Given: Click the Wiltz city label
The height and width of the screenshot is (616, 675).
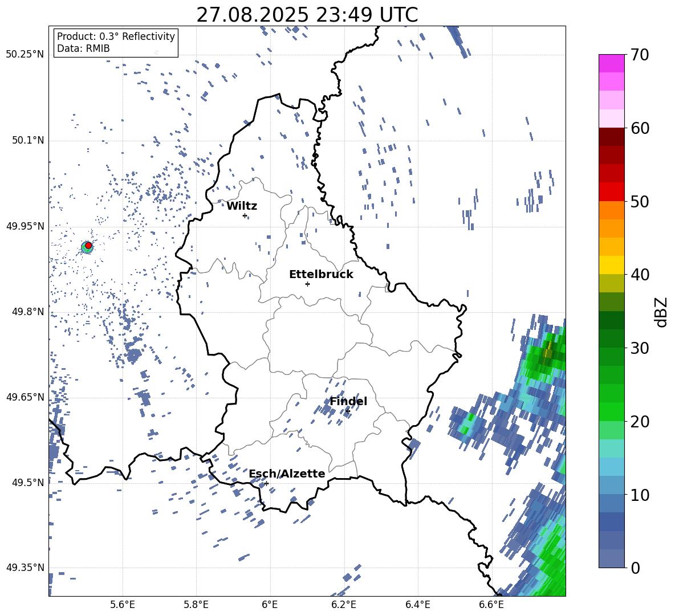Looking at the screenshot, I should [242, 206].
